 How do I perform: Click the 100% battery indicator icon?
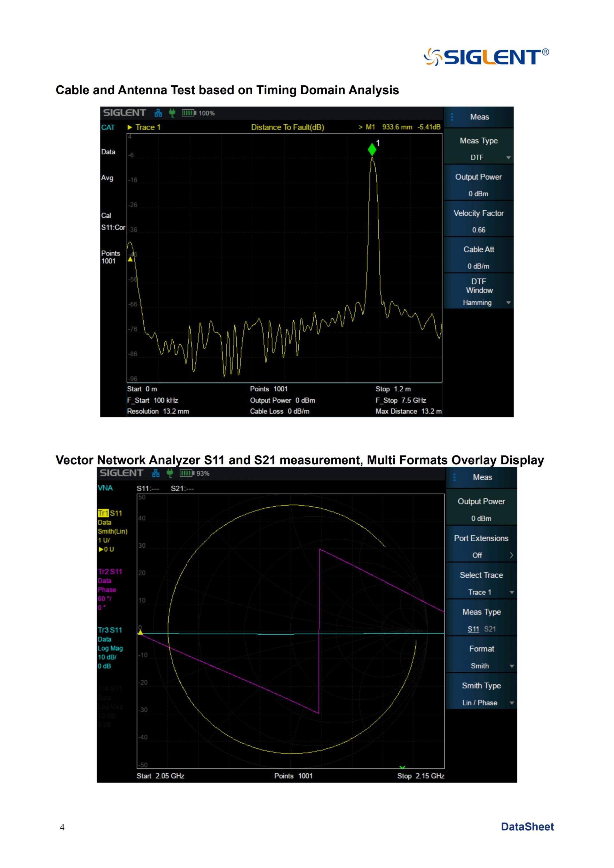[x=189, y=113]
